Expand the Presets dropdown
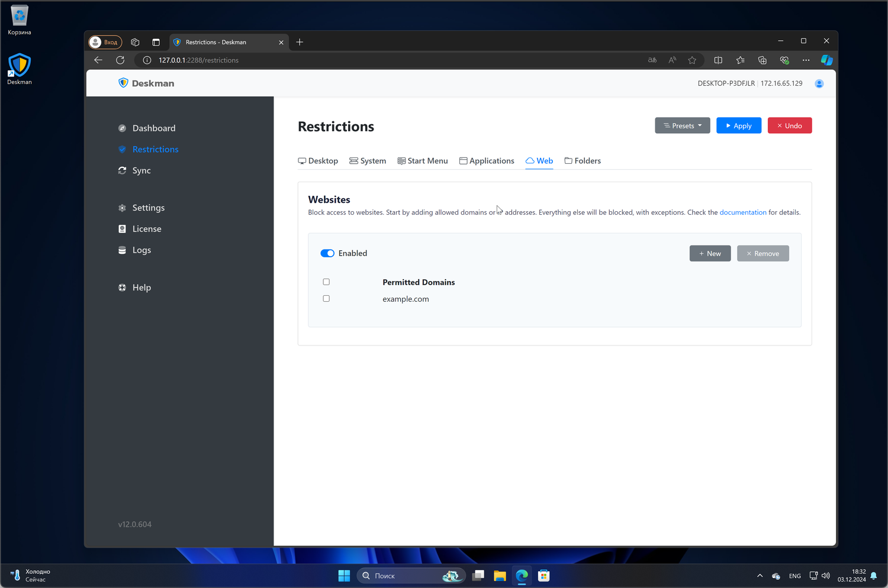888x588 pixels. 683,125
